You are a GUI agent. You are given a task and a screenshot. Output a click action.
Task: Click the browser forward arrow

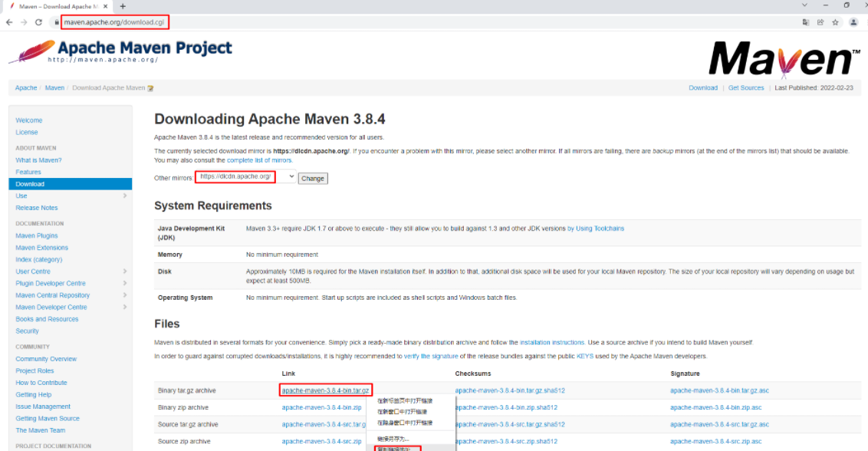[x=24, y=22]
